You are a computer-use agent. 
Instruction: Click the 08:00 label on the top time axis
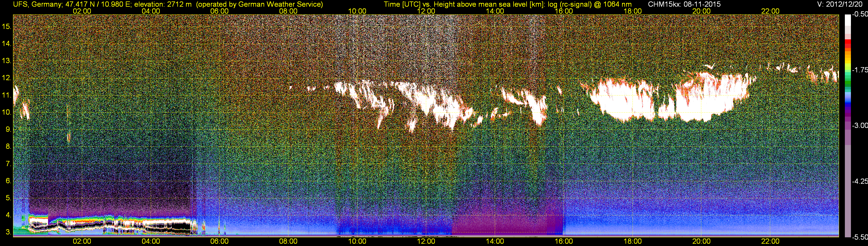tap(288, 11)
